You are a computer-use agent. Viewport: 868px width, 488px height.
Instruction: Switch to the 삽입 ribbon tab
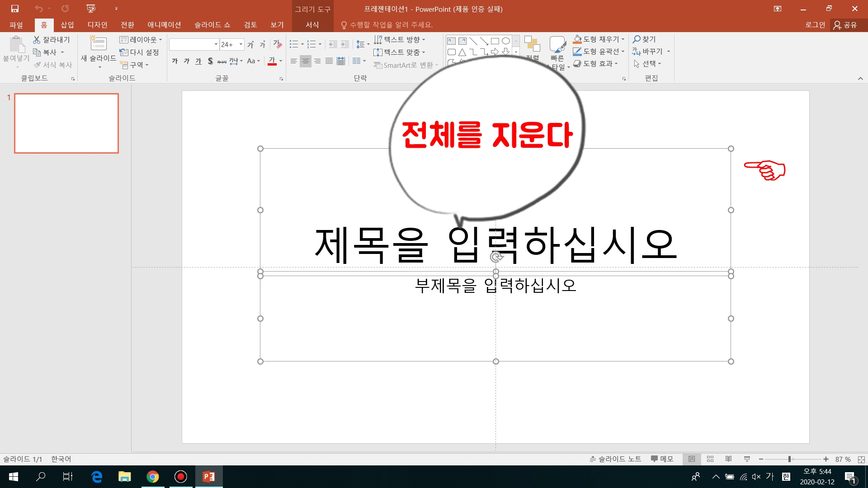[66, 25]
